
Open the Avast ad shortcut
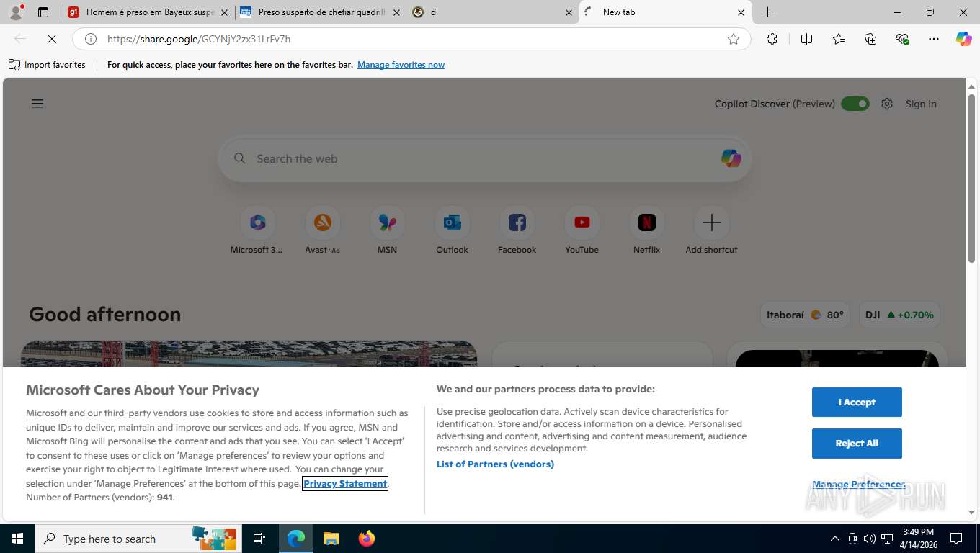322,230
